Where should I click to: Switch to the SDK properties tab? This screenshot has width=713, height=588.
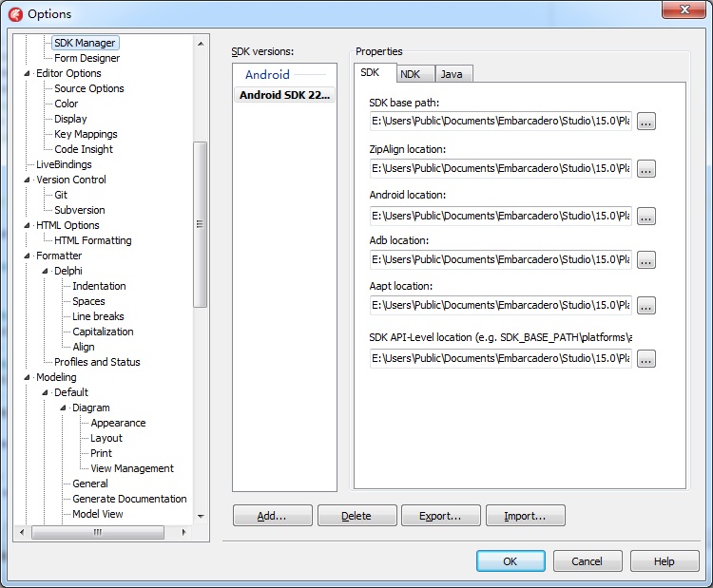click(375, 72)
